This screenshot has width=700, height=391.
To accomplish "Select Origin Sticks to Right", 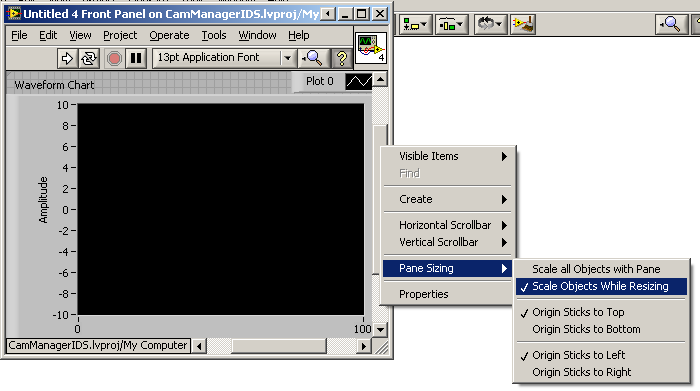I will (601, 372).
